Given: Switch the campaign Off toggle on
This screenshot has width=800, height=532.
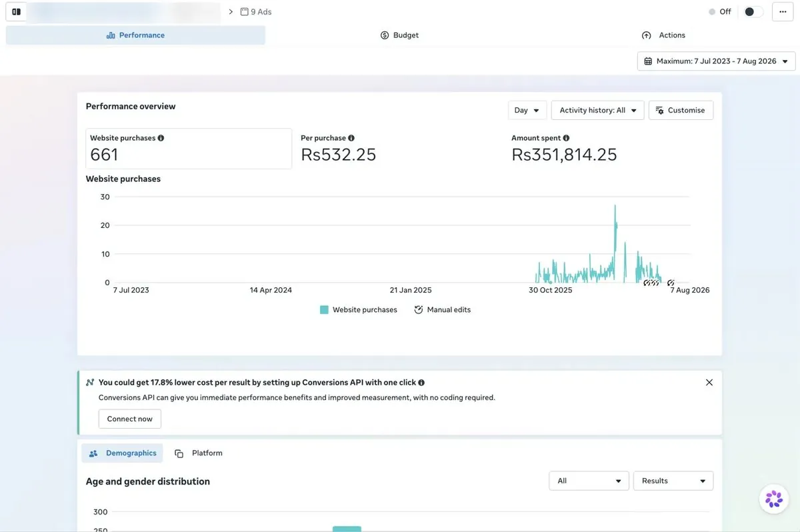Looking at the screenshot, I should (x=753, y=12).
